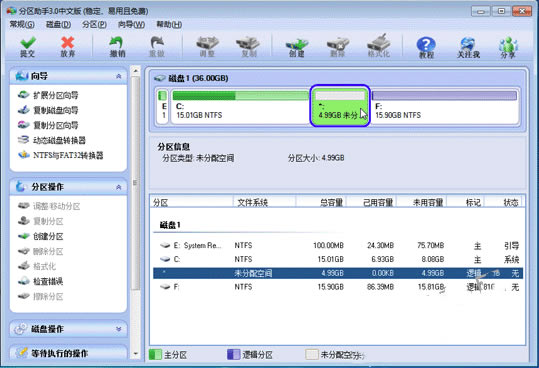
Task: Open NTFS与FAT32转换器 in the sidebar
Action: (x=60, y=155)
